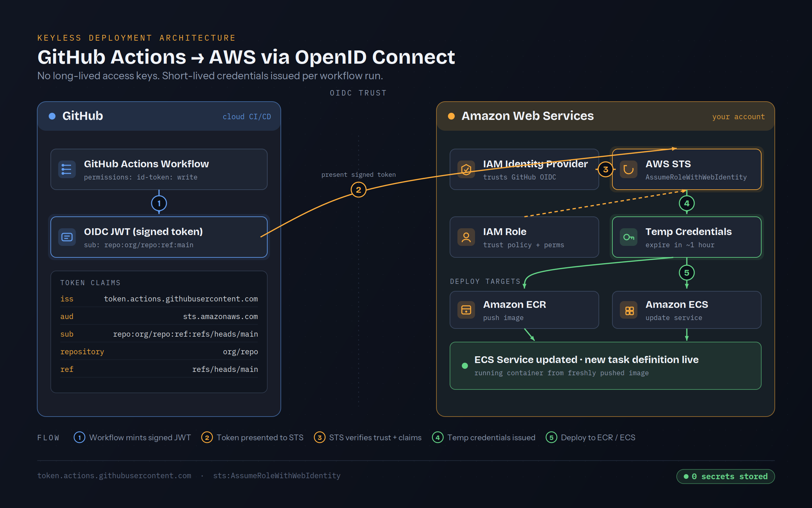
Task: Open the IAM Identity Provider card
Action: [524, 169]
